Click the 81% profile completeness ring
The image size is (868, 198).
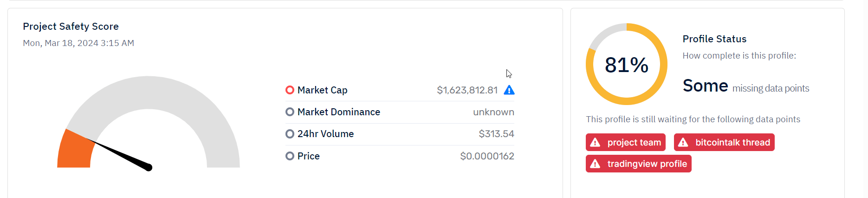coord(627,64)
